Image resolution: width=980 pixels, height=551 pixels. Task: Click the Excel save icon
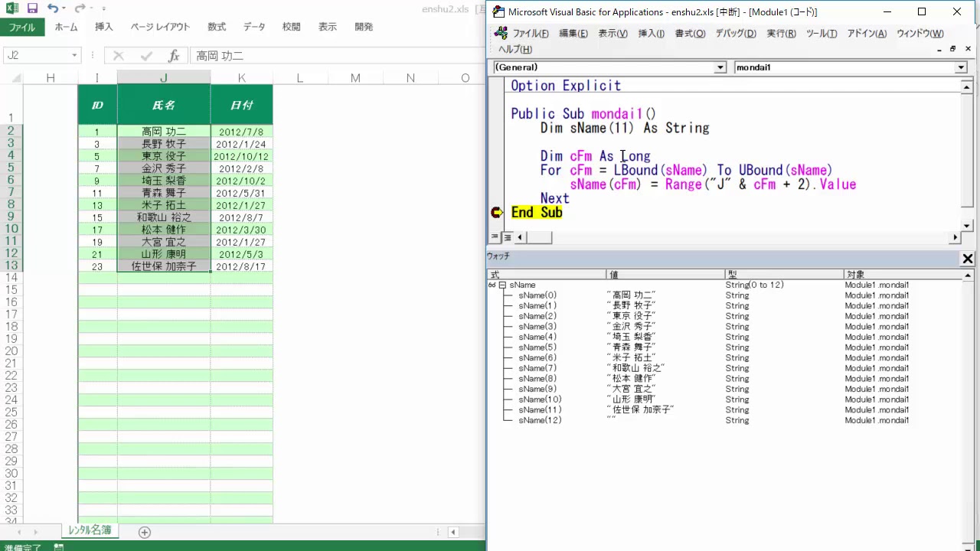32,9
